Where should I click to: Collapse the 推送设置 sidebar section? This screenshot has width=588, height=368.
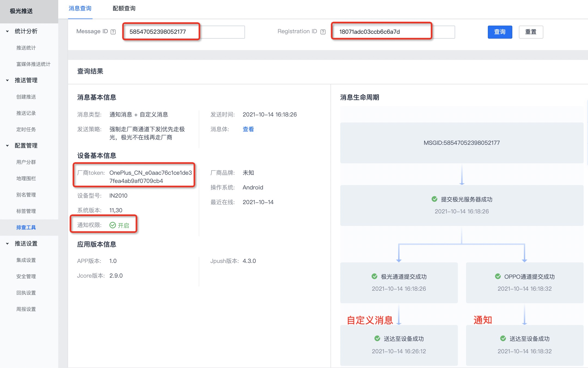click(8, 244)
